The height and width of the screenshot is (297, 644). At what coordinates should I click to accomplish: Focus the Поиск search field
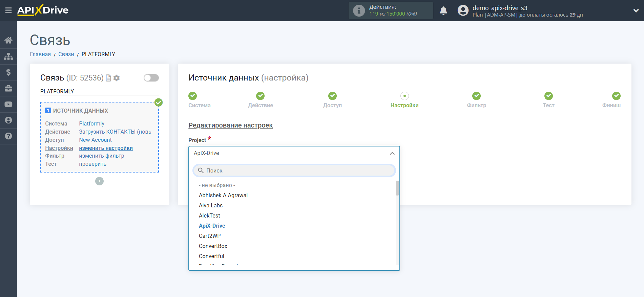tap(294, 170)
